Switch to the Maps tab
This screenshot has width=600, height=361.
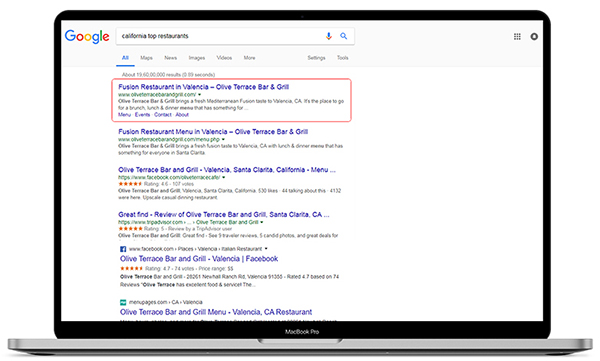pos(146,58)
